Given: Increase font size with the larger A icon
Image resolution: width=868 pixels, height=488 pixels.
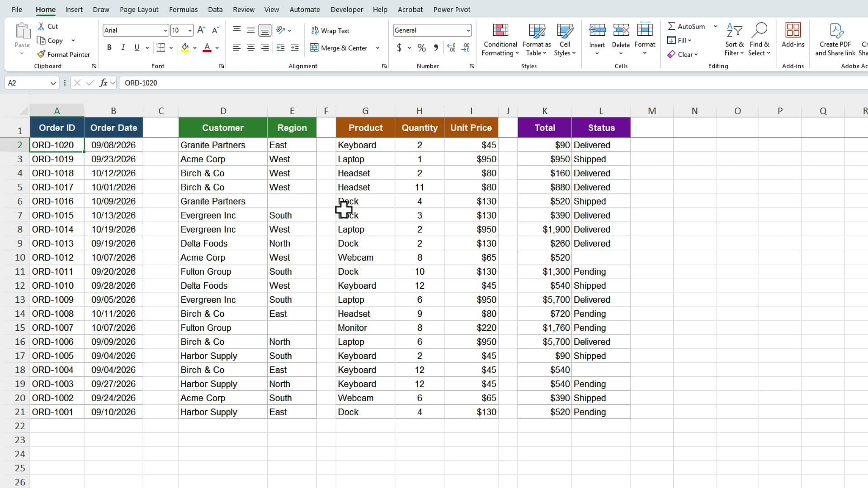Looking at the screenshot, I should tap(201, 30).
